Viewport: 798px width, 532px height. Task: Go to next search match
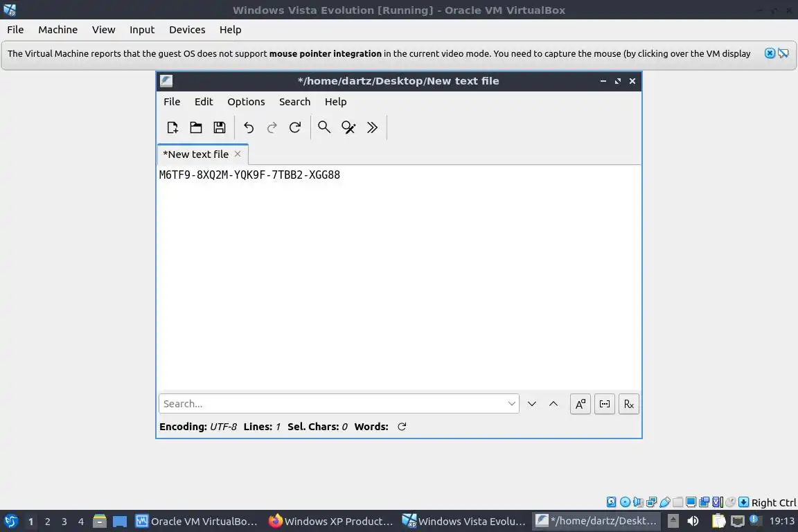point(532,404)
